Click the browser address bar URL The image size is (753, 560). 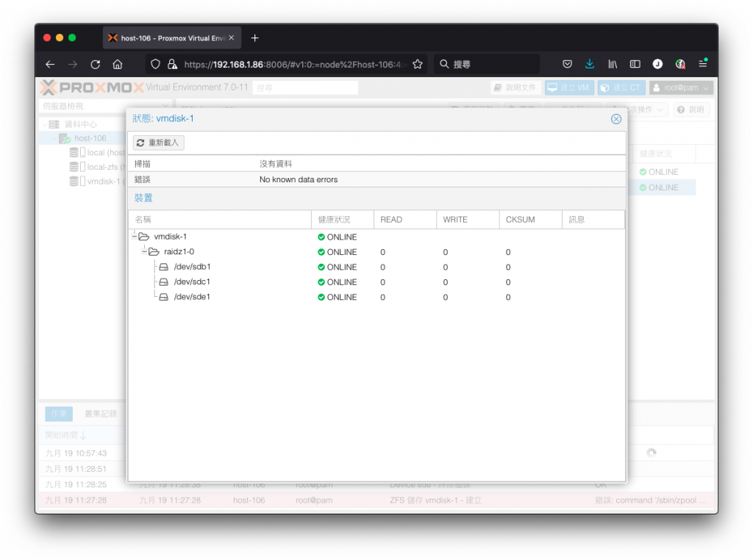pos(294,64)
